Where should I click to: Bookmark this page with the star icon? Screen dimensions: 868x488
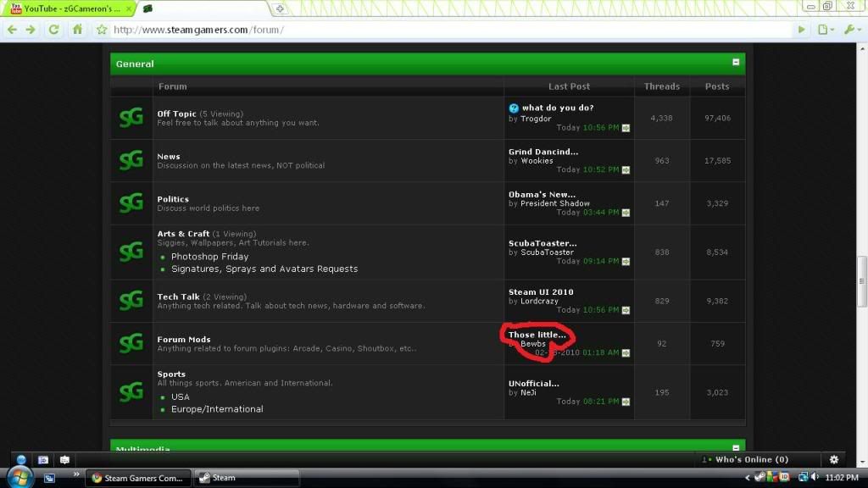[102, 30]
